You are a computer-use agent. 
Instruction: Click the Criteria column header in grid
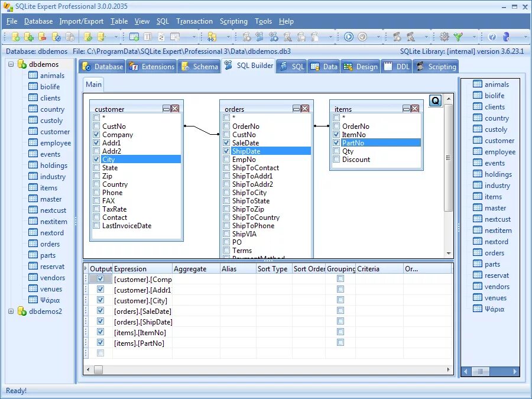point(379,269)
